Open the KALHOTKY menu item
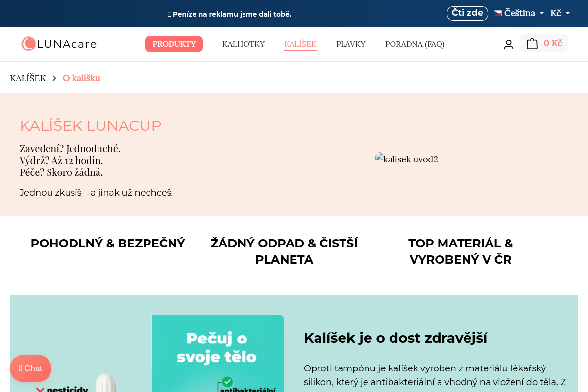 [x=244, y=44]
